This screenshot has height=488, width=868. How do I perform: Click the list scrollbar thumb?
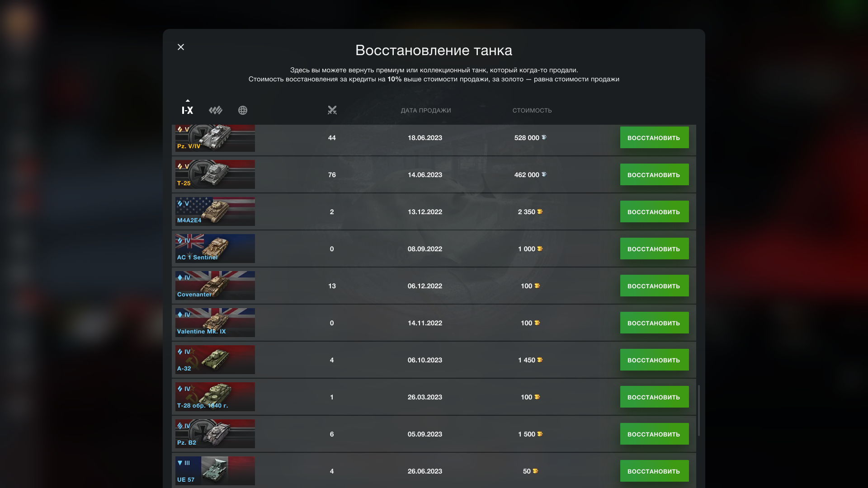[699, 410]
